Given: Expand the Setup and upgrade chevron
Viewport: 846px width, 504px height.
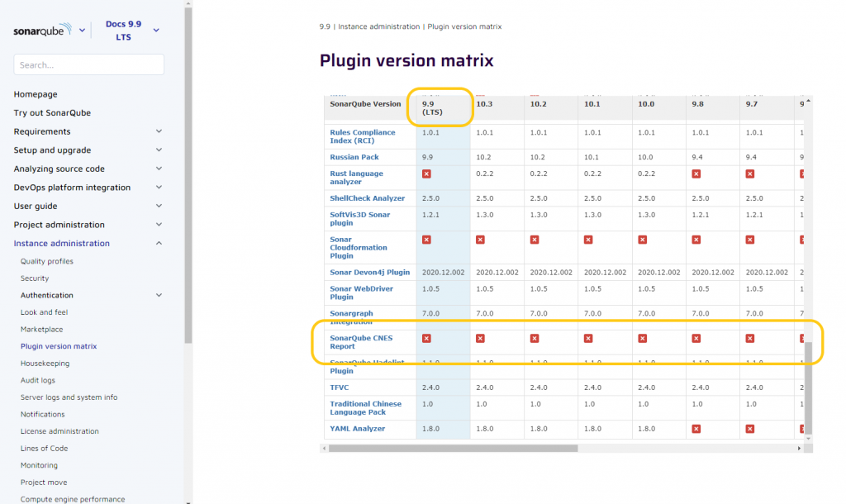Looking at the screenshot, I should point(159,150).
